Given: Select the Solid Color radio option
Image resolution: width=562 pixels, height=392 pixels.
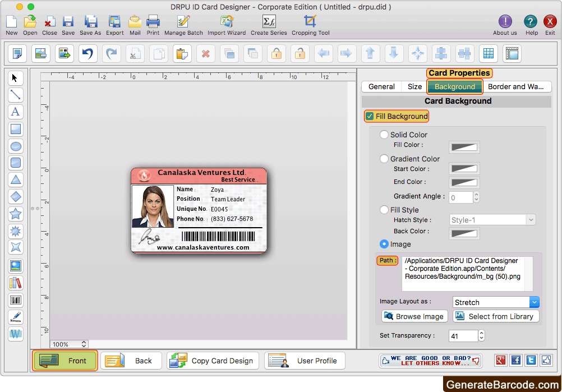Looking at the screenshot, I should pos(384,135).
